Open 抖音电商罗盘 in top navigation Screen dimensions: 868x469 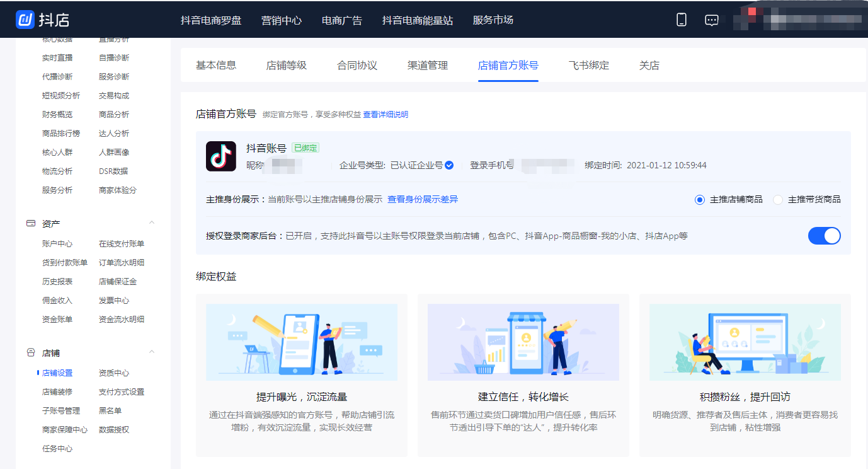[x=211, y=20]
